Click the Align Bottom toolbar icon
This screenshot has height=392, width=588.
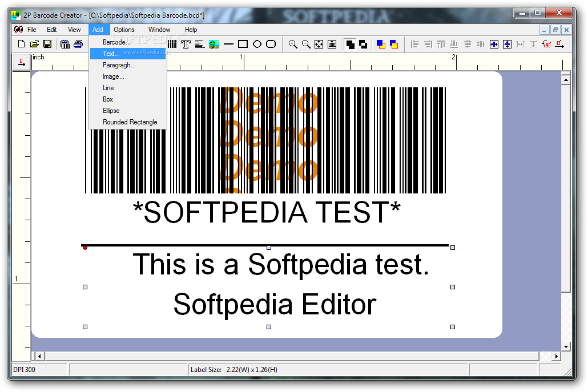(454, 45)
